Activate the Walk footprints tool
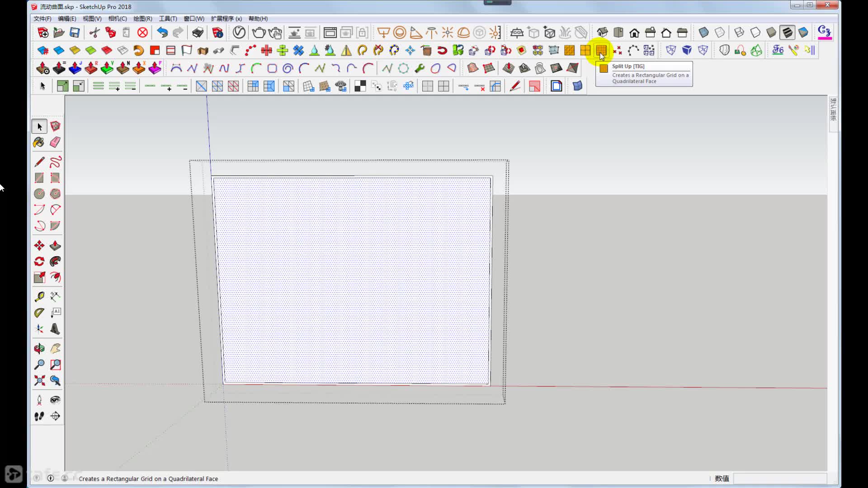Image resolution: width=868 pixels, height=488 pixels. tap(39, 416)
